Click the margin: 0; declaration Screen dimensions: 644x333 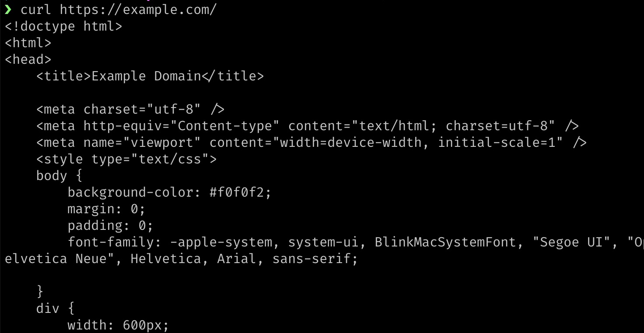click(106, 209)
